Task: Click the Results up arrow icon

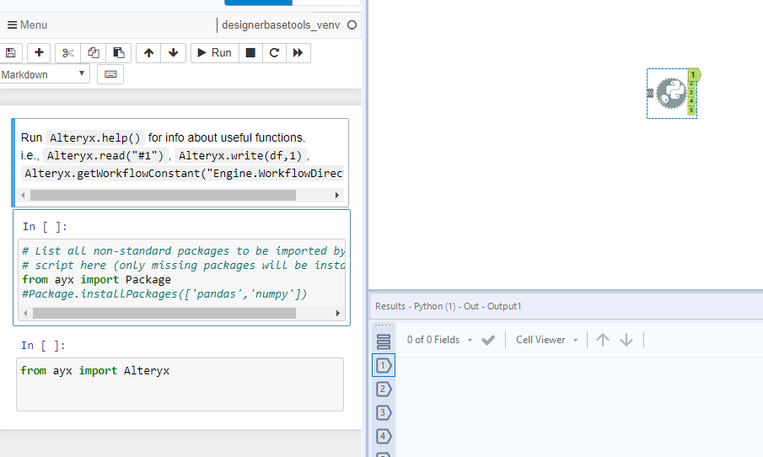Action: (602, 340)
